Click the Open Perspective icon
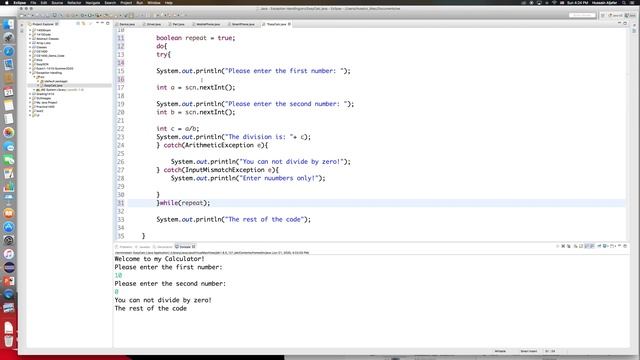 point(602,15)
